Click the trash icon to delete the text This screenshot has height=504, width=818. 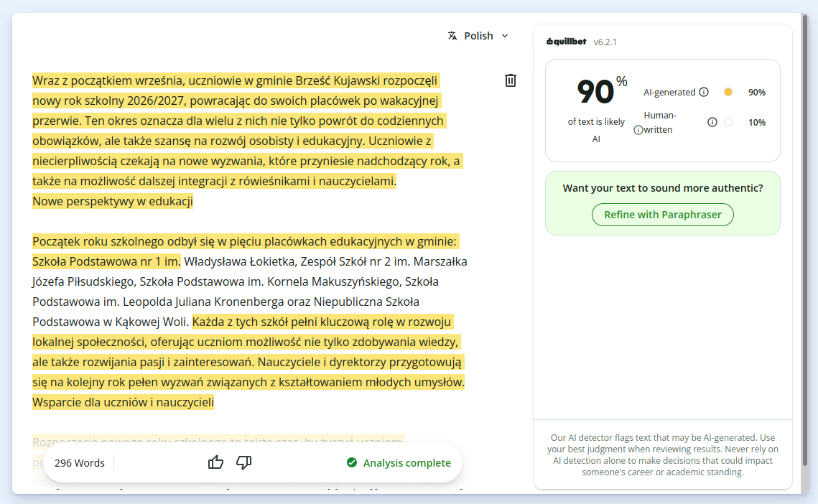pos(510,80)
